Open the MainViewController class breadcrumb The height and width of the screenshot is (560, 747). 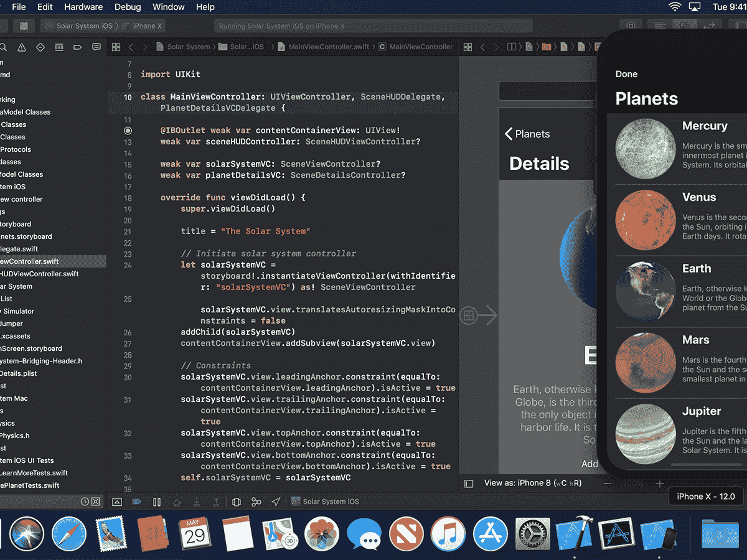(416, 47)
